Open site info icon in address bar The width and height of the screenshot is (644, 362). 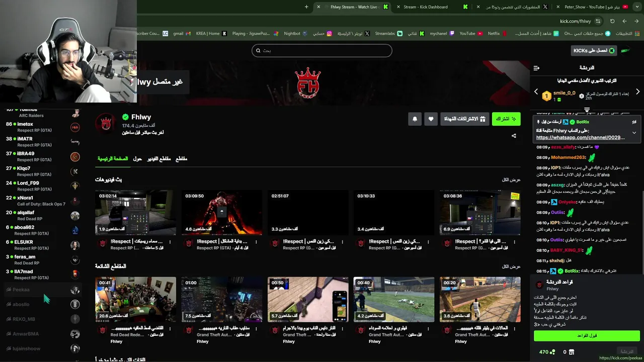click(598, 21)
